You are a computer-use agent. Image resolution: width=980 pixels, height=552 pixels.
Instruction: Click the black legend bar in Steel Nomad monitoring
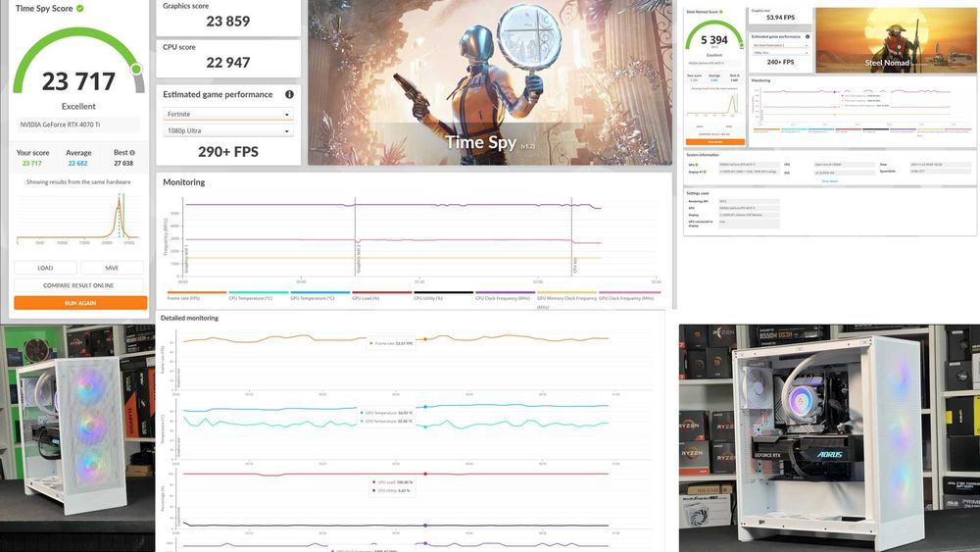[875, 129]
